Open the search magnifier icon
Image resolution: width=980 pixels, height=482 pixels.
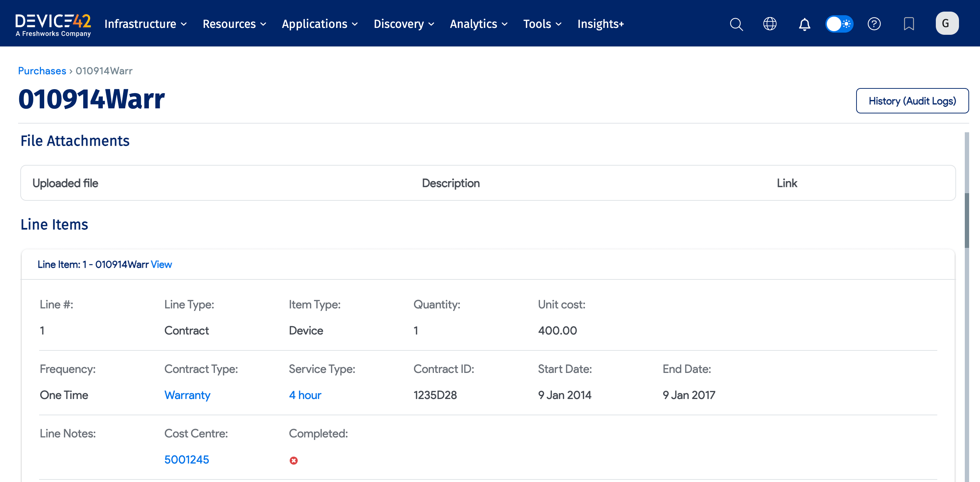pyautogui.click(x=736, y=24)
